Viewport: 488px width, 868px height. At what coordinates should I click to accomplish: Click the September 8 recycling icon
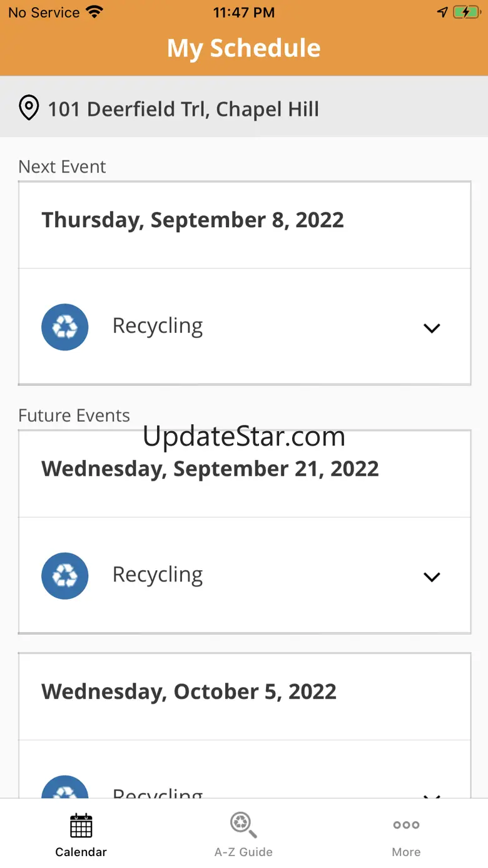tap(65, 327)
